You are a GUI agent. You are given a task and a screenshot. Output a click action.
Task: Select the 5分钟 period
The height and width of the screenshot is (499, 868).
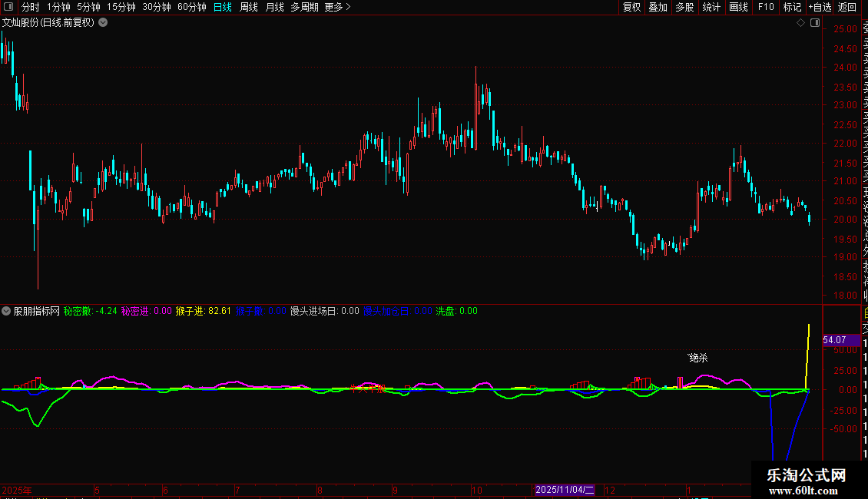[88, 7]
